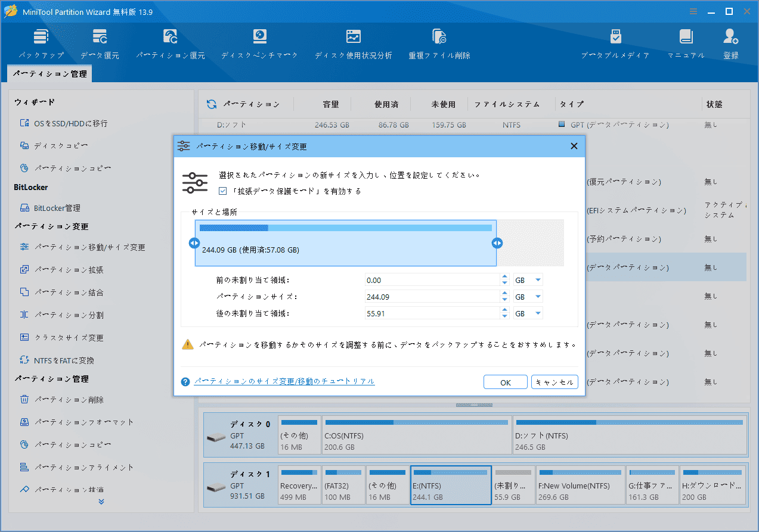Switch to the パーティション管理 tab

pyautogui.click(x=50, y=74)
